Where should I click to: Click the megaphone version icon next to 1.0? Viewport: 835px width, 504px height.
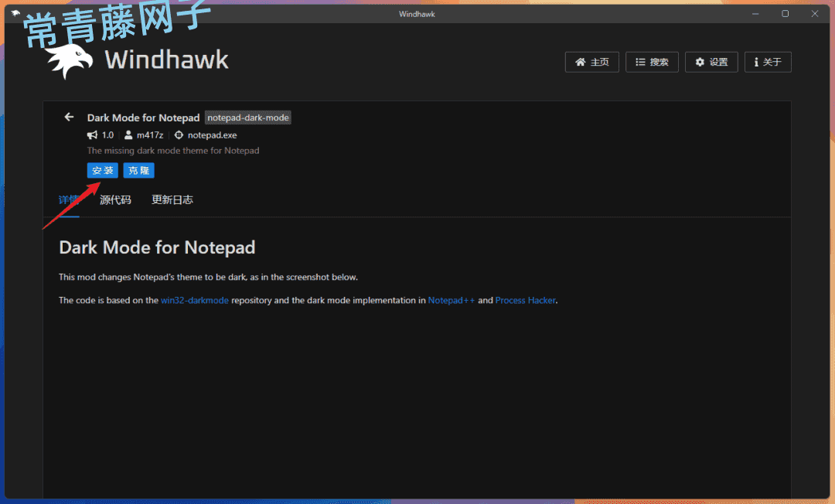coord(93,135)
